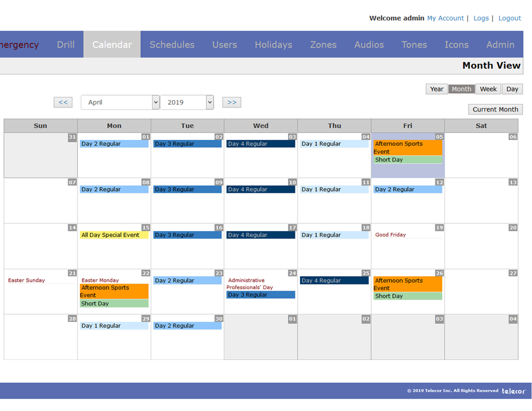532x411 pixels.
Task: Click the My Account link
Action: (x=445, y=18)
